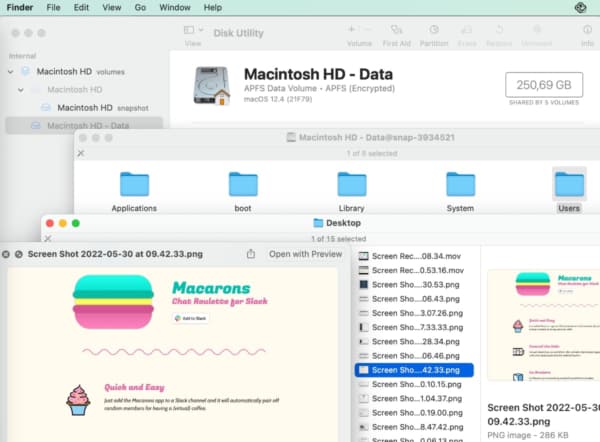Image resolution: width=600 pixels, height=442 pixels.
Task: Click the macaron logo in the preview
Action: click(113, 301)
